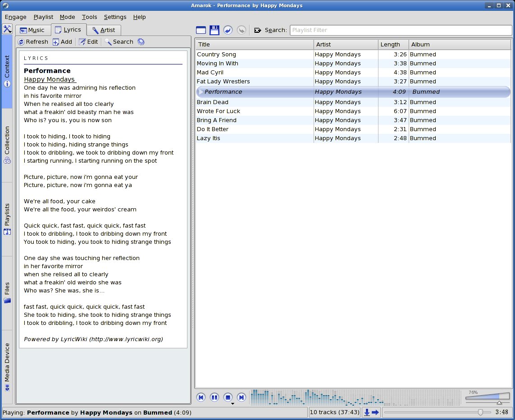Image resolution: width=515 pixels, height=420 pixels.
Task: Open the Help menu
Action: tap(139, 17)
